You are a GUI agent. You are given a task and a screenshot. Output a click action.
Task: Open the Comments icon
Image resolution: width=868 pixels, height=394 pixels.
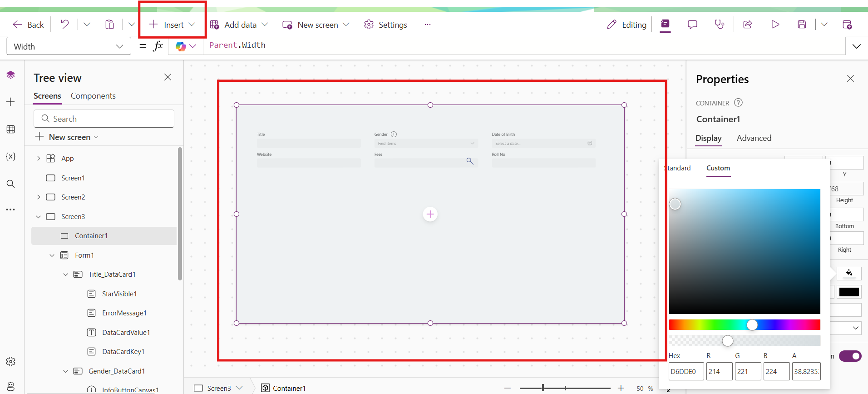(692, 25)
